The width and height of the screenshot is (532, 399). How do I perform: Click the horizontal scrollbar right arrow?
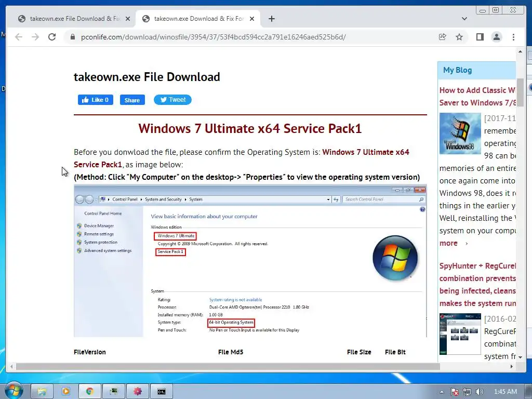(x=512, y=366)
